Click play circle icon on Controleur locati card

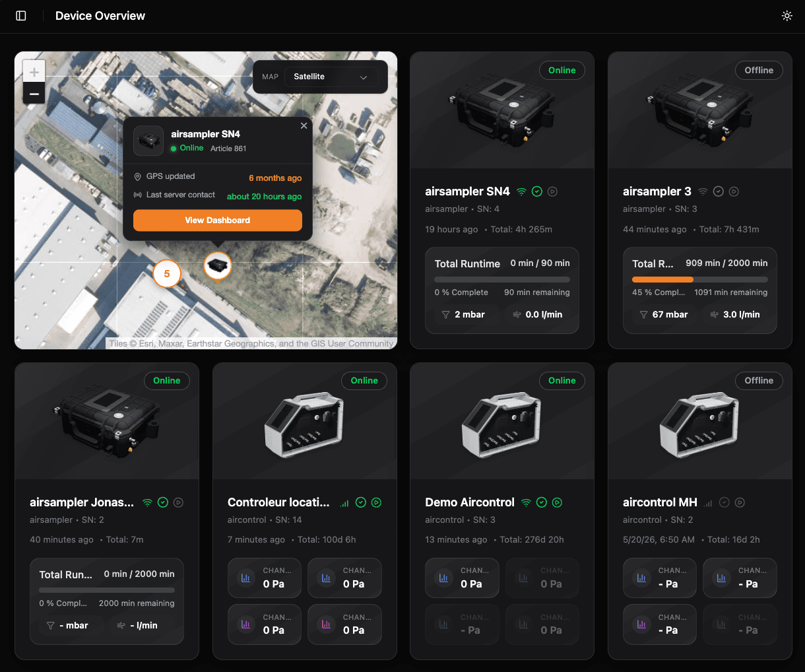click(376, 502)
